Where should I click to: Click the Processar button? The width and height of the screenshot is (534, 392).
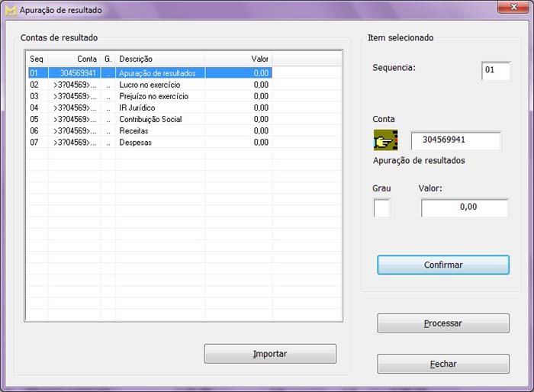click(442, 323)
